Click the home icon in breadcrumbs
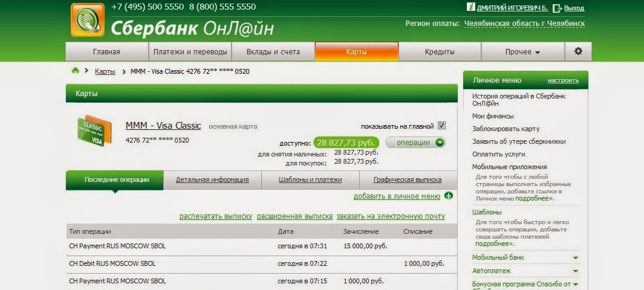 click(75, 71)
